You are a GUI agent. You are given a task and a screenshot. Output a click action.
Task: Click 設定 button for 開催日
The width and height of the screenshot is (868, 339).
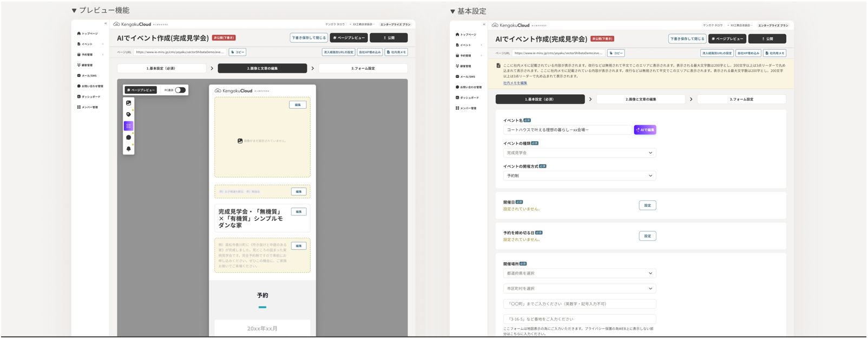tap(647, 205)
